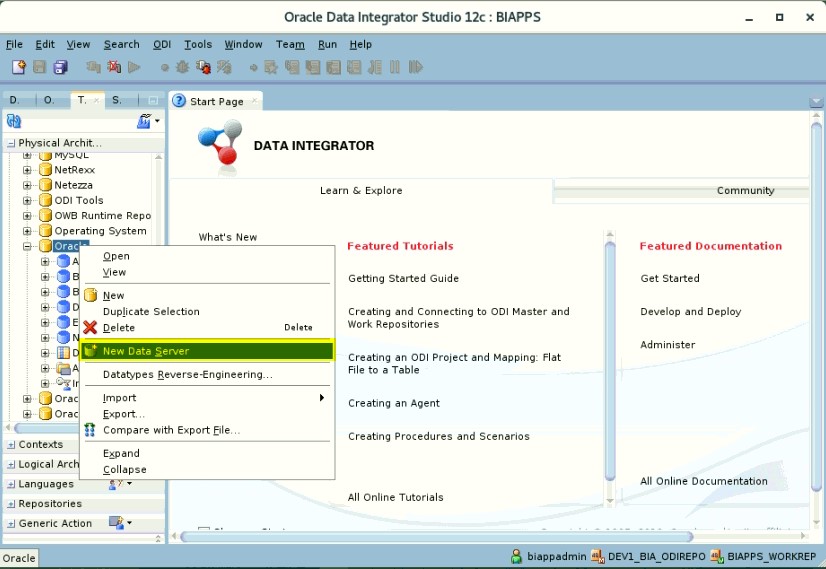Close the T. navigator tab
The height and width of the screenshot is (569, 826).
tap(97, 100)
